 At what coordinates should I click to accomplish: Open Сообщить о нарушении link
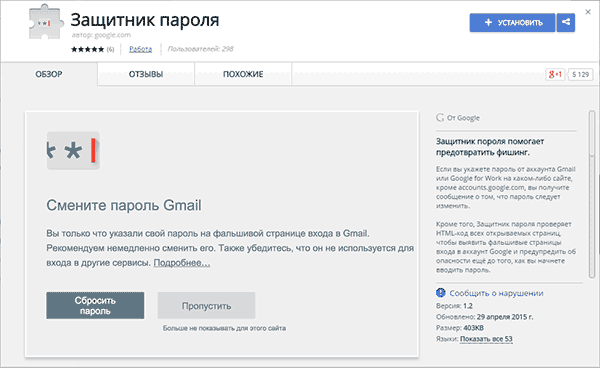(496, 293)
